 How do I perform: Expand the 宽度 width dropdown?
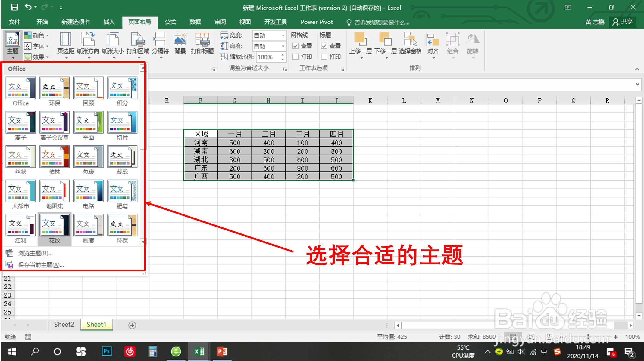point(283,35)
